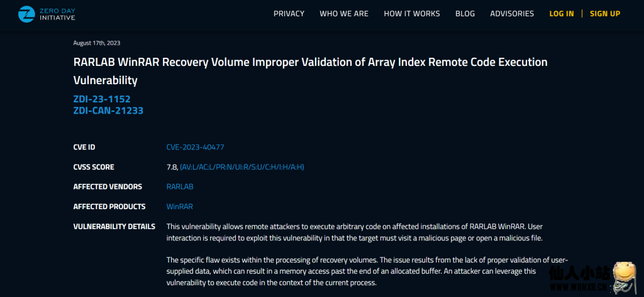Select the ZDI-CAN-21233 identifier text
This screenshot has width=644, height=297.
click(108, 111)
